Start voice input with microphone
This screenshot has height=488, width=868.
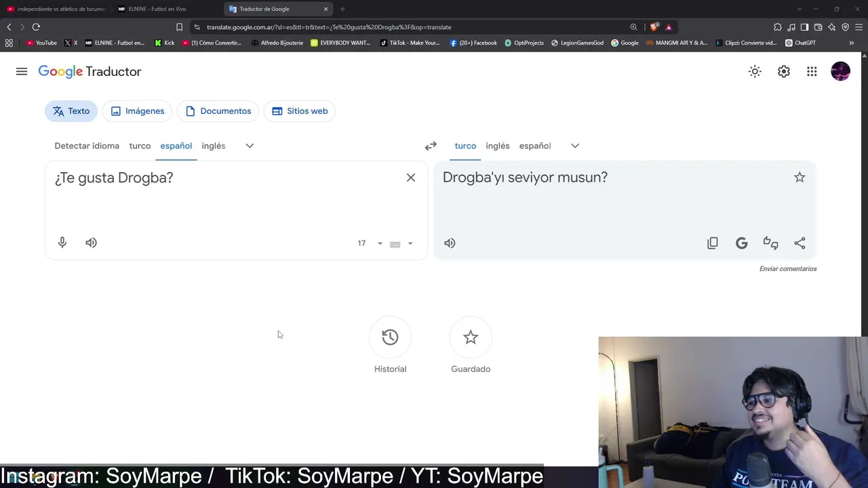point(62,243)
